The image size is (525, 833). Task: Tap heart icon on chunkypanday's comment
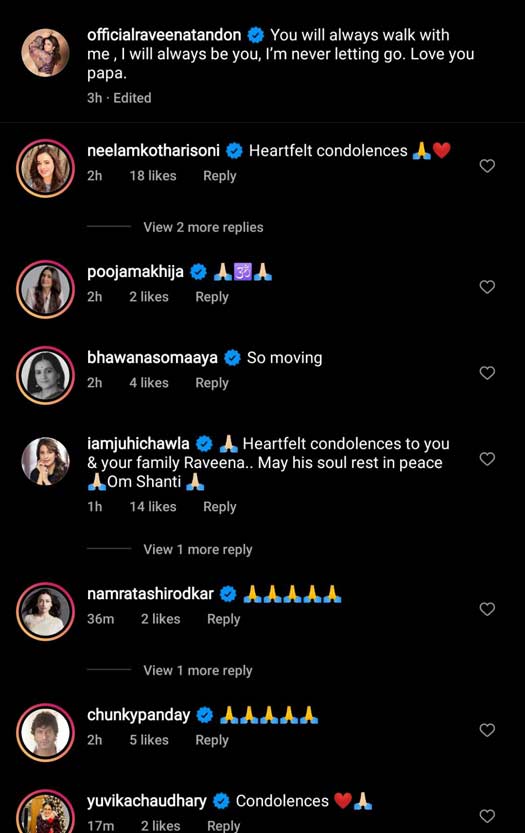point(487,730)
